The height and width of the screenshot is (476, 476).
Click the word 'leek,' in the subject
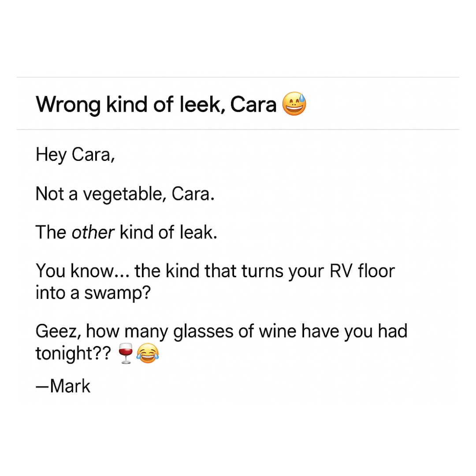coord(202,105)
